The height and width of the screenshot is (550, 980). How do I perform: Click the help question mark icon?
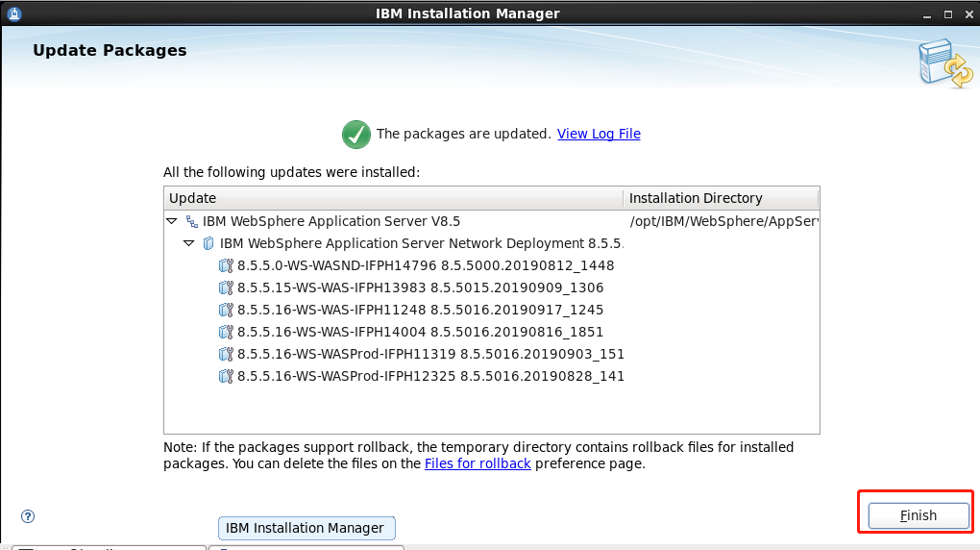(28, 516)
